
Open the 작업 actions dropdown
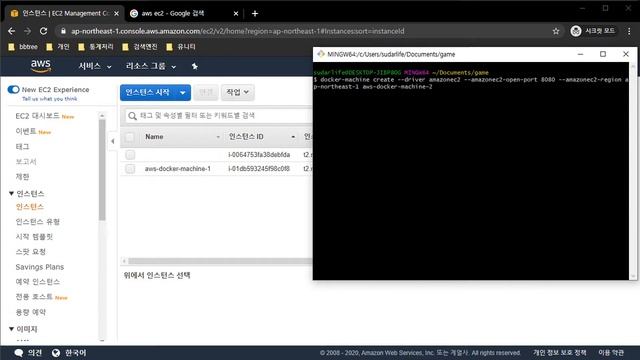238,92
